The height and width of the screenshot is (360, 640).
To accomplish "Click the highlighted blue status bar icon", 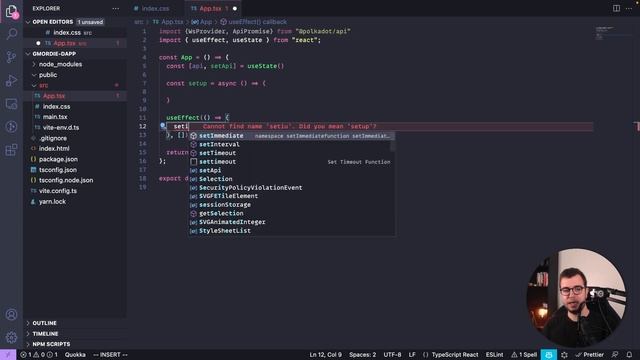I will click(549, 355).
